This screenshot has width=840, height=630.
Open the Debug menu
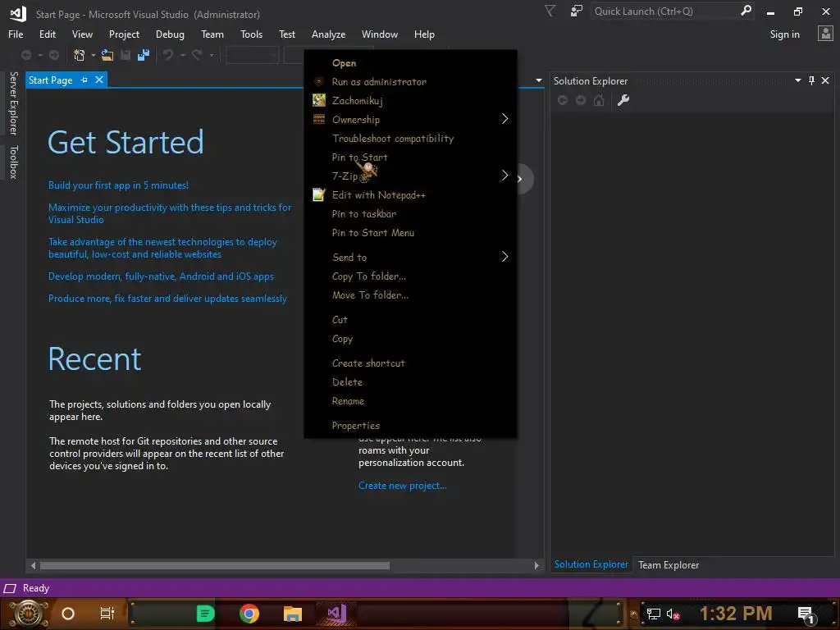click(x=170, y=34)
